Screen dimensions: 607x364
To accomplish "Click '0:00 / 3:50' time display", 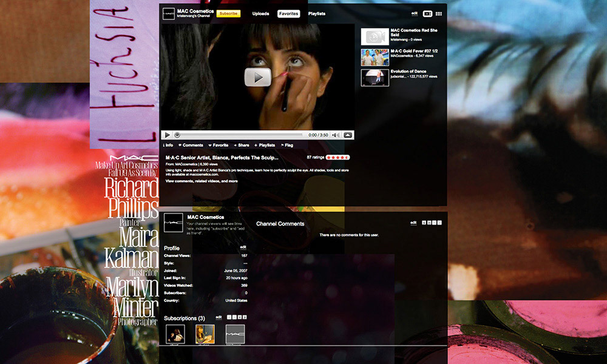I will pyautogui.click(x=318, y=135).
